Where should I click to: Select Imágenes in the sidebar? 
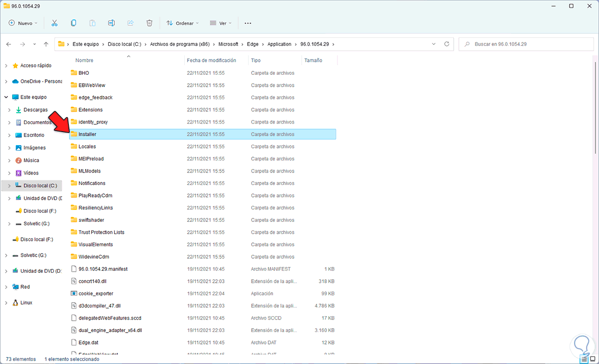coord(34,148)
